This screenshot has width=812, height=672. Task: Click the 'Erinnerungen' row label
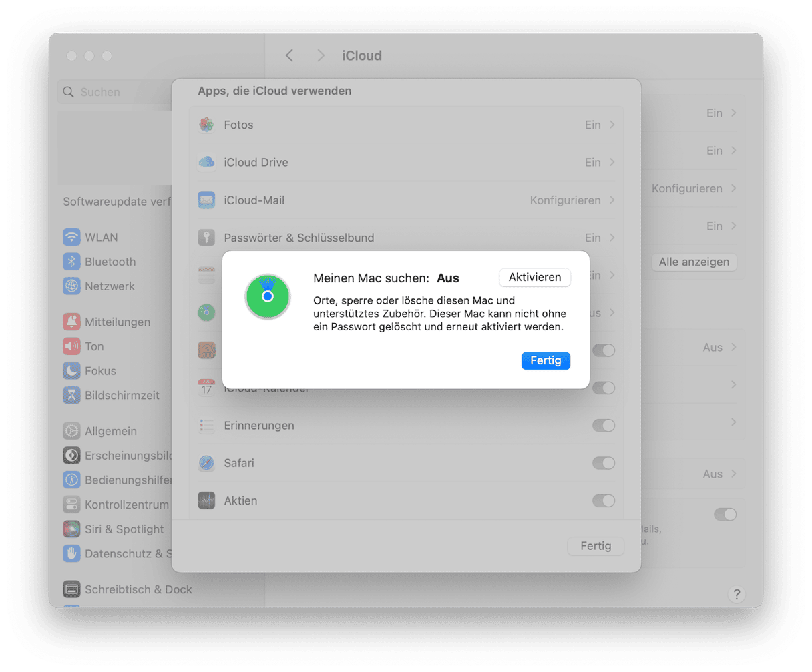259,426
